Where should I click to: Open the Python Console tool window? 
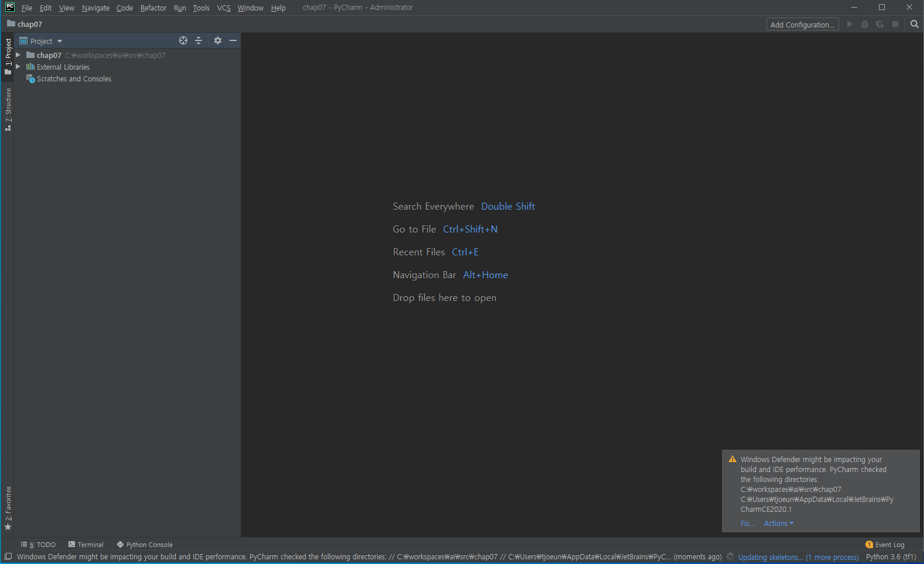click(145, 545)
